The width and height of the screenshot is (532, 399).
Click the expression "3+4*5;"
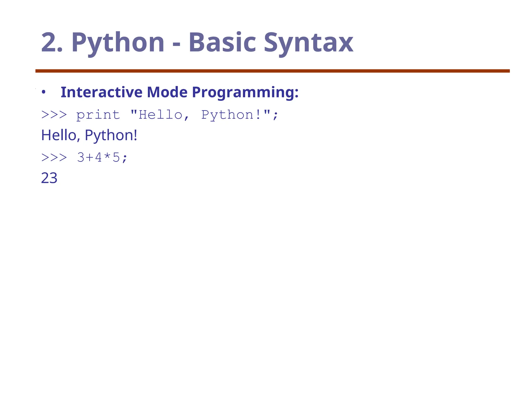tap(102, 157)
